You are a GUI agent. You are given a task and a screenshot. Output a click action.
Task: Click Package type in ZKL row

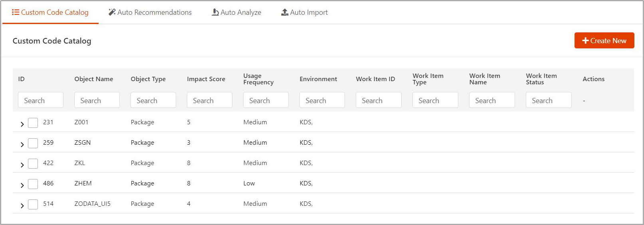tap(143, 163)
